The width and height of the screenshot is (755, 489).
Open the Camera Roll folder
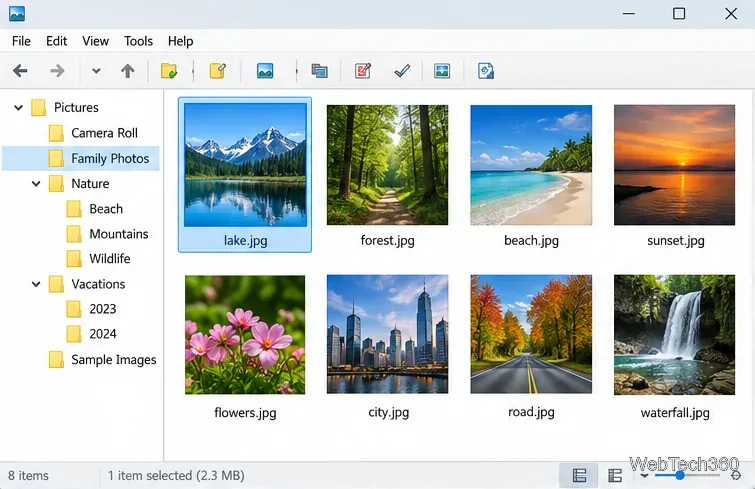(104, 133)
